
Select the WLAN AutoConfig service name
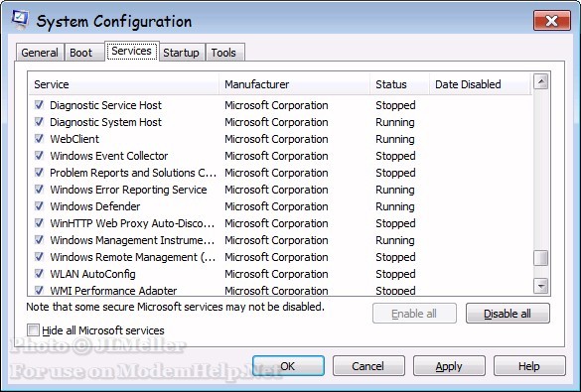tap(92, 274)
